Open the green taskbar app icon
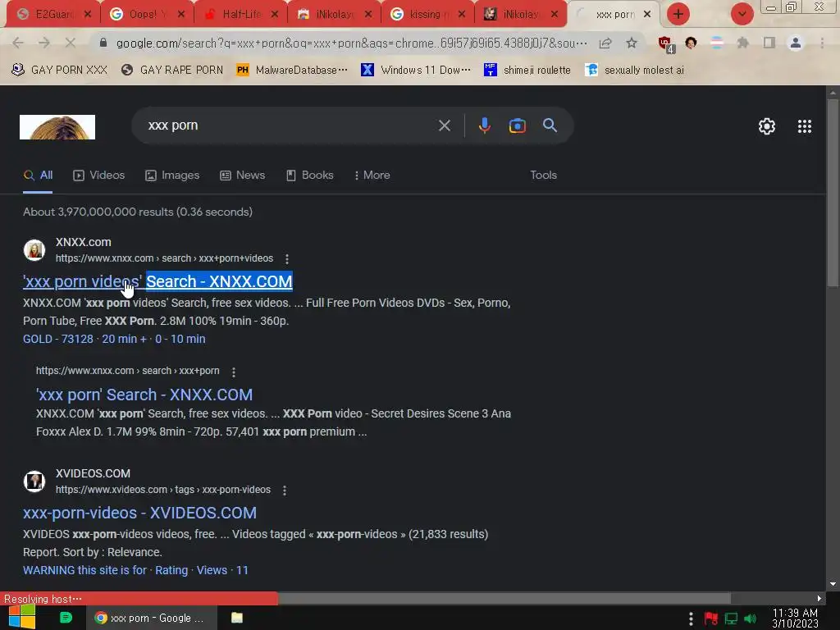 (x=66, y=618)
